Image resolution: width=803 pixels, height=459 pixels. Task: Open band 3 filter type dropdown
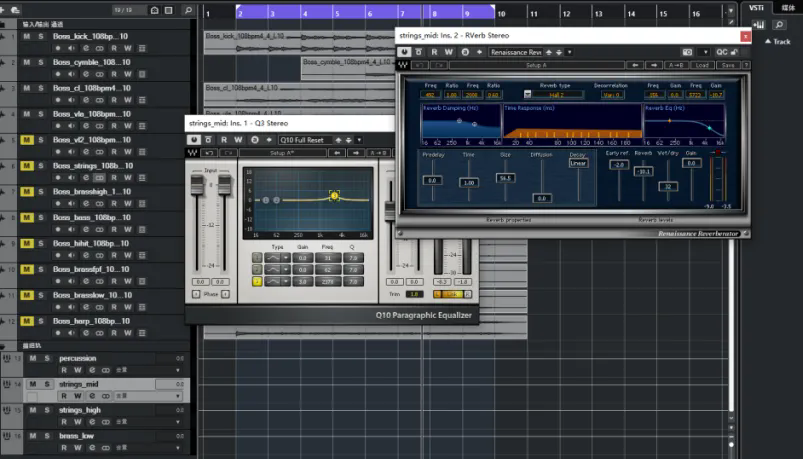pos(286,281)
